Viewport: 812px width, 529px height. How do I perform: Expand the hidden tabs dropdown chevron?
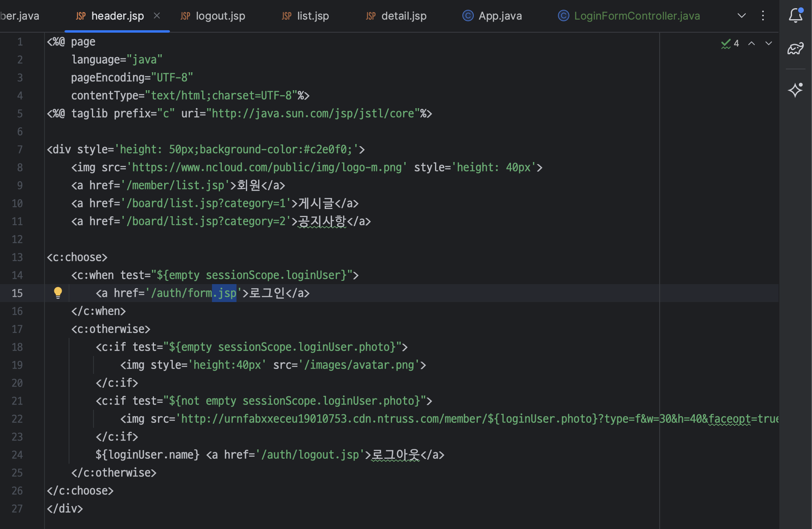(741, 16)
